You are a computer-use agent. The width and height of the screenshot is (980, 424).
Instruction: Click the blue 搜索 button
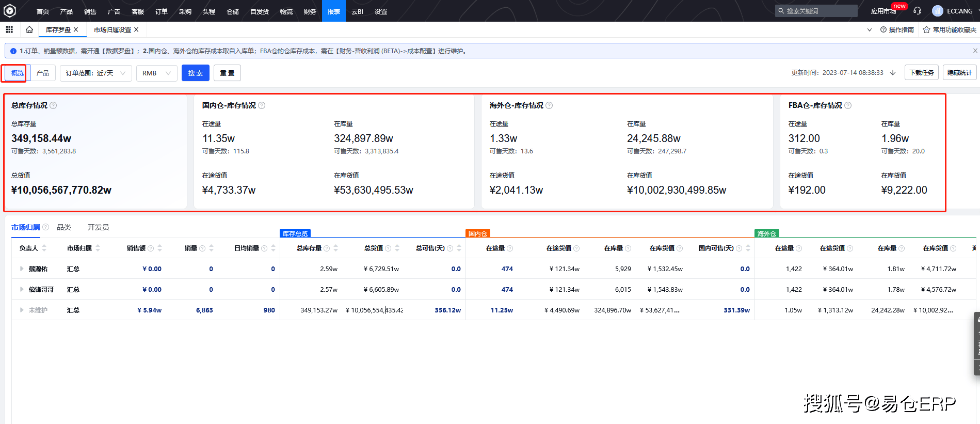196,73
